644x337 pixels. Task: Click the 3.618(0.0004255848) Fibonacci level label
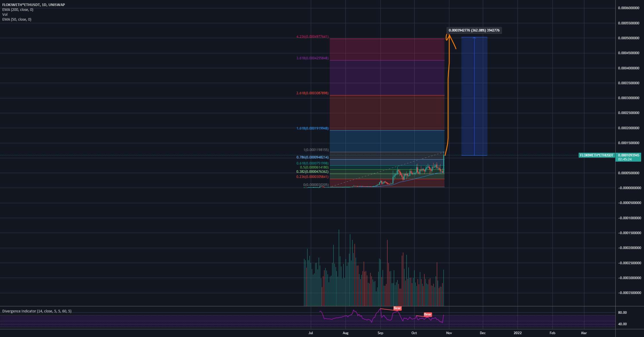pyautogui.click(x=313, y=58)
